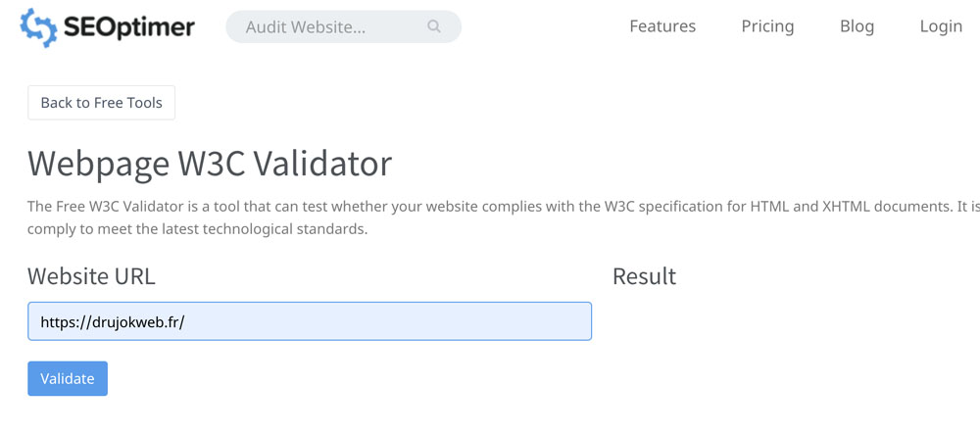This screenshot has height=434, width=980.
Task: Focus the Website URL input field
Action: pos(310,321)
